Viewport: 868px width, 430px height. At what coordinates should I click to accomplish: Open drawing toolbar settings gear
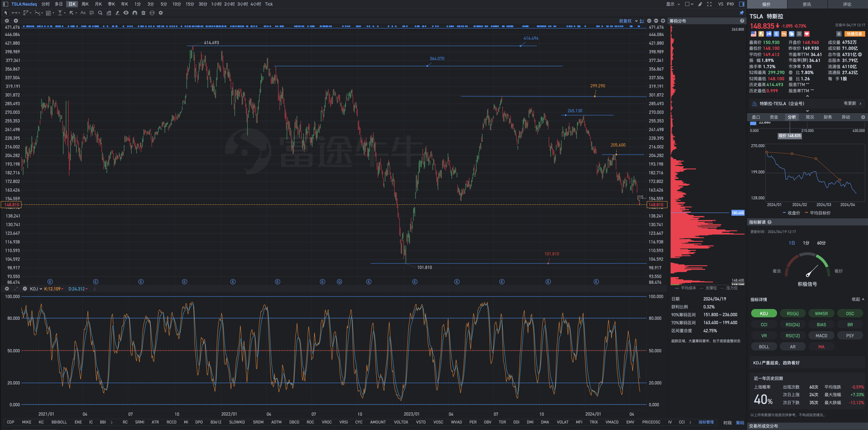[161, 13]
